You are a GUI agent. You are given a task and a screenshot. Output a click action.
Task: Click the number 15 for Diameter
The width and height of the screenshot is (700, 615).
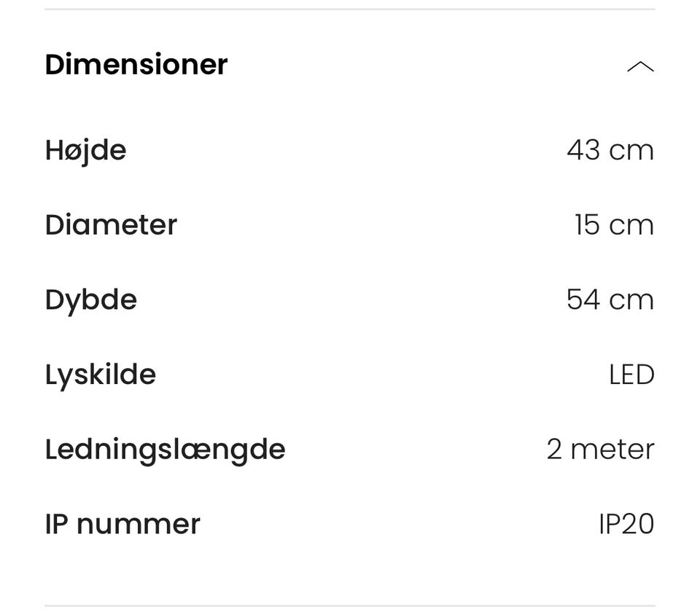(x=587, y=224)
